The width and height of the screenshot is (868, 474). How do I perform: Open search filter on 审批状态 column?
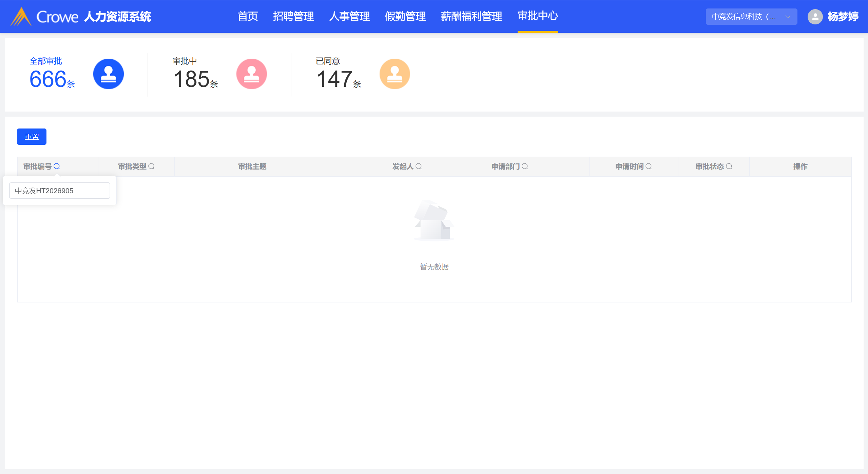click(x=729, y=166)
